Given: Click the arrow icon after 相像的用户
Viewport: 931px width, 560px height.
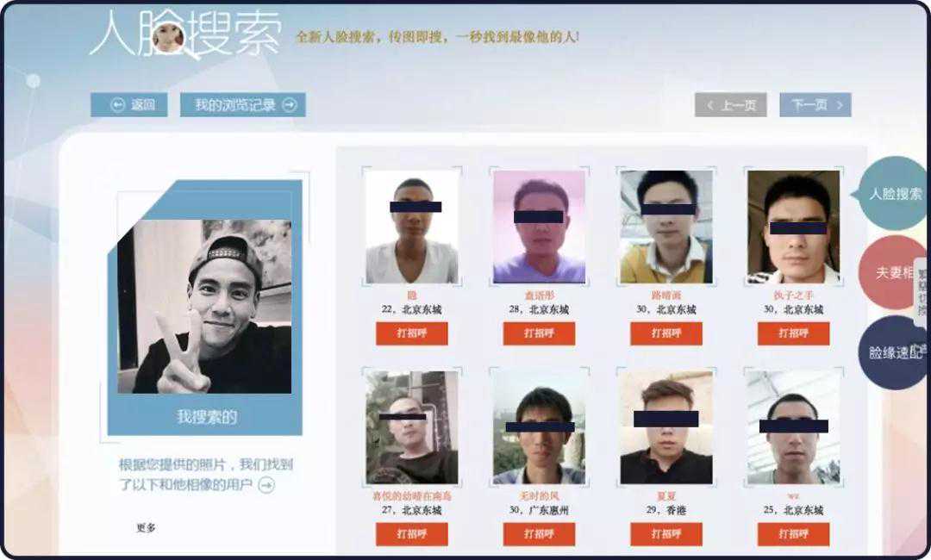Looking at the screenshot, I should coord(266,485).
